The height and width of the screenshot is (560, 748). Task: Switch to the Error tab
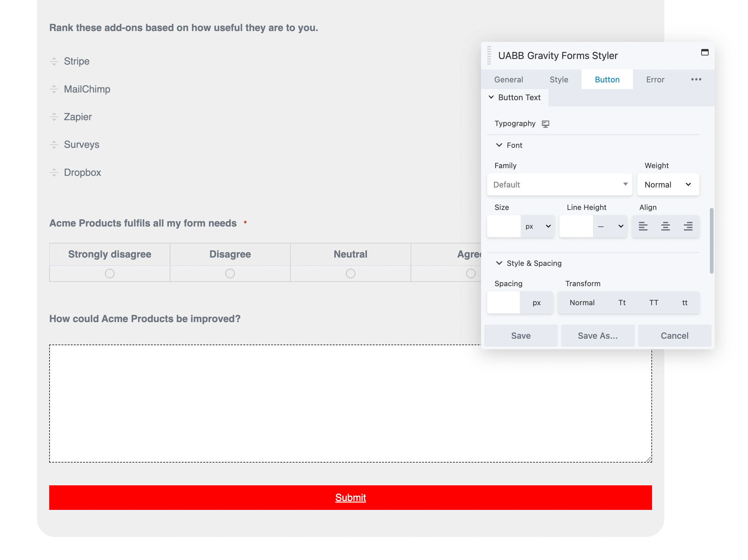[655, 79]
